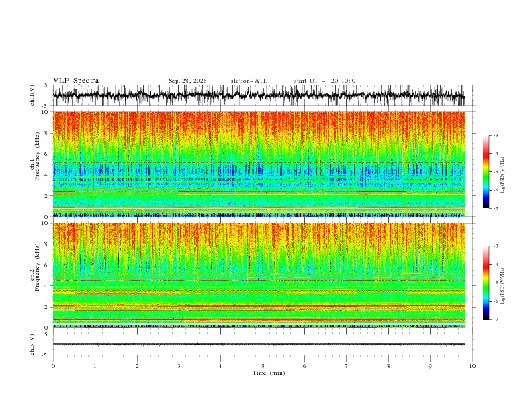Click the VLF Spectra title text
This screenshot has width=532, height=411.
coord(76,81)
